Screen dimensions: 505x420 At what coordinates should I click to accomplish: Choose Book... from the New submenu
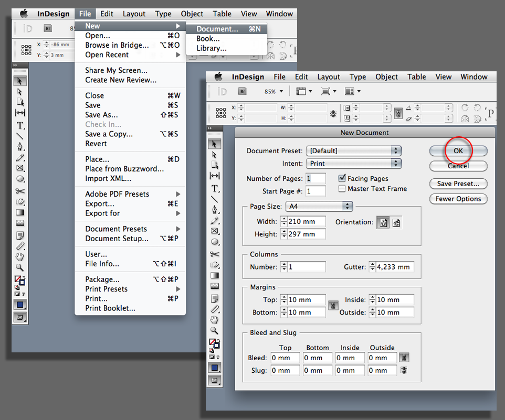pyautogui.click(x=227, y=39)
